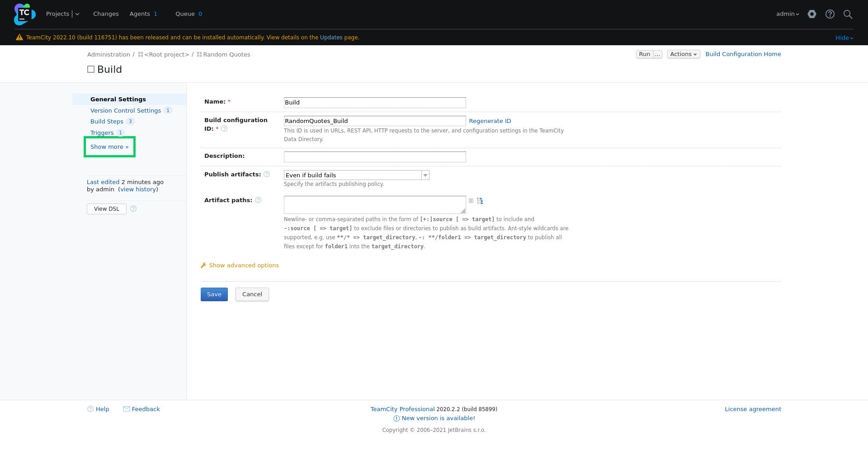
Task: Open the License agreement link
Action: point(753,409)
